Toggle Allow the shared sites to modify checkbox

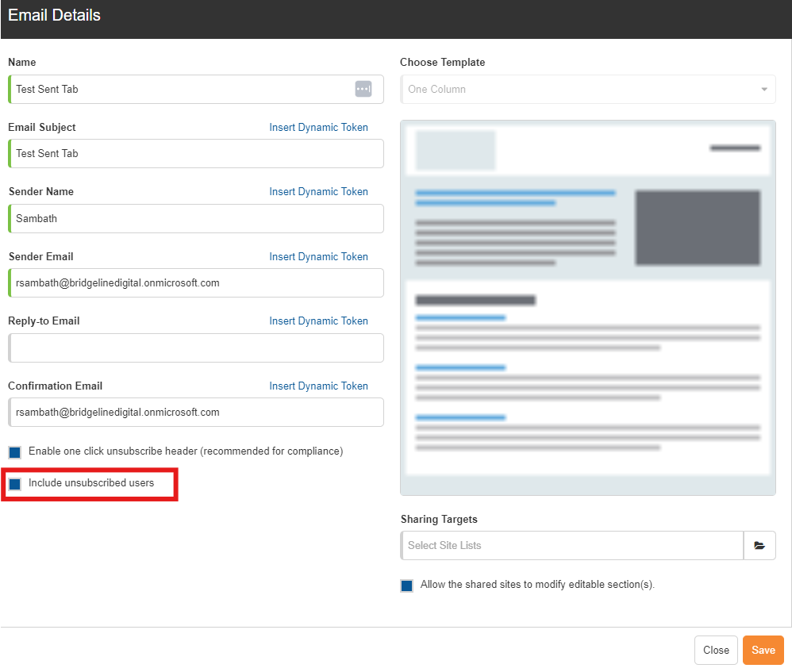coord(406,586)
